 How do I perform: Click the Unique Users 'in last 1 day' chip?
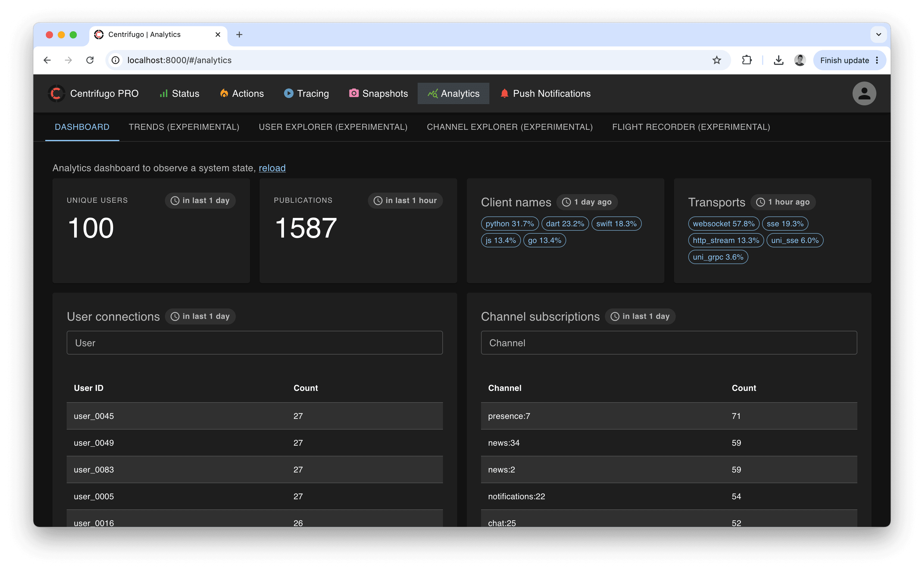click(200, 201)
